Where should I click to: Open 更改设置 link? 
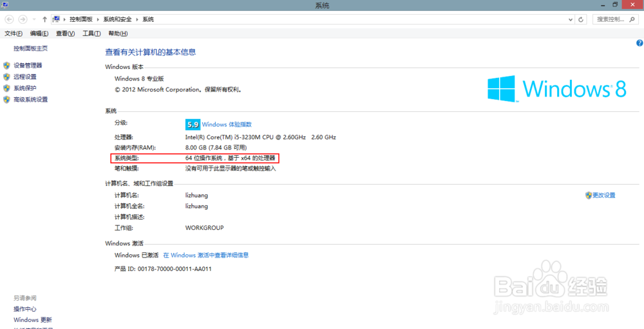604,196
